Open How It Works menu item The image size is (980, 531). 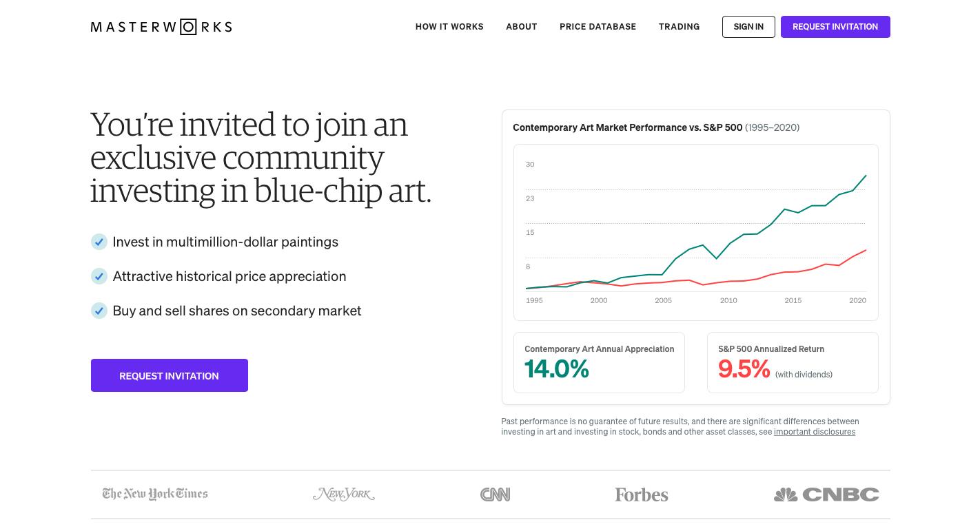click(449, 27)
